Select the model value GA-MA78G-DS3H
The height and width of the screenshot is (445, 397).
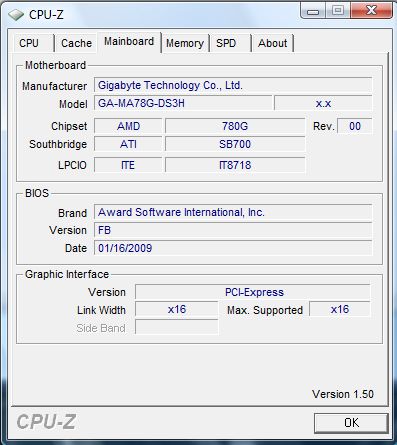183,103
